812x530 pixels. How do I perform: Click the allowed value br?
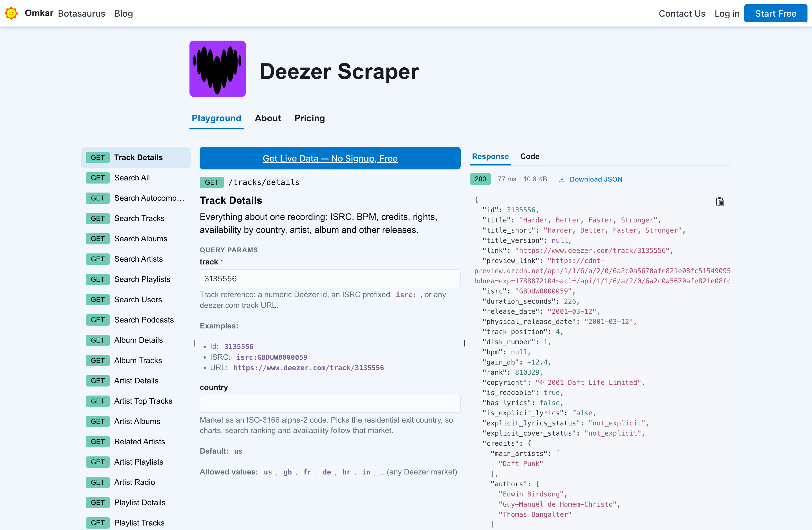point(346,472)
